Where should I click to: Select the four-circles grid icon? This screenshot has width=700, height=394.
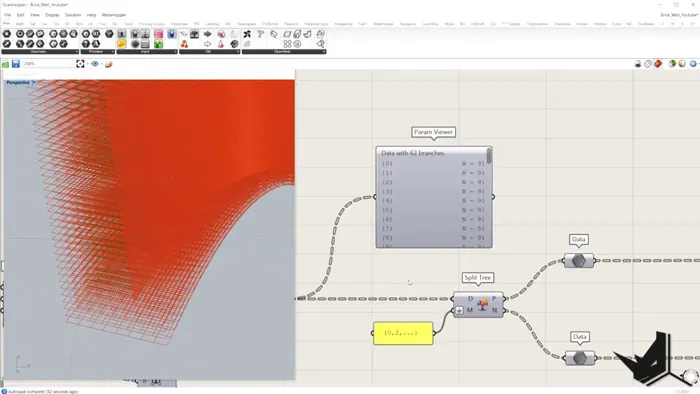(287, 44)
